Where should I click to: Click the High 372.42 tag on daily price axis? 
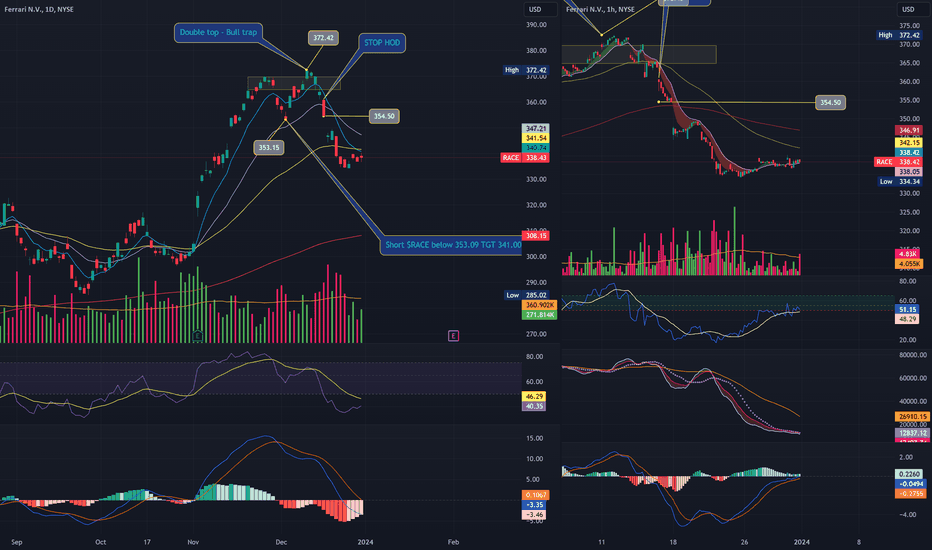526,70
